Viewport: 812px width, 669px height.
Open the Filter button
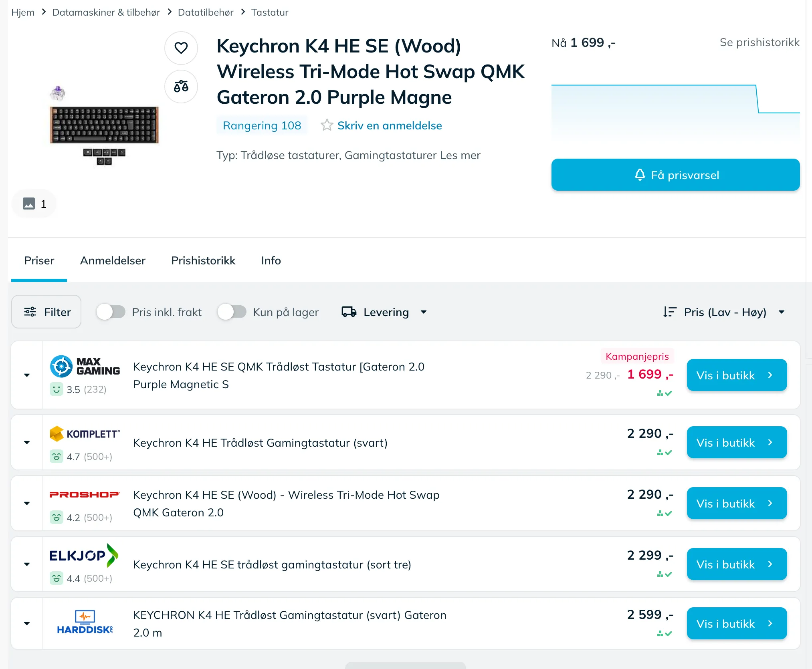[x=46, y=312]
